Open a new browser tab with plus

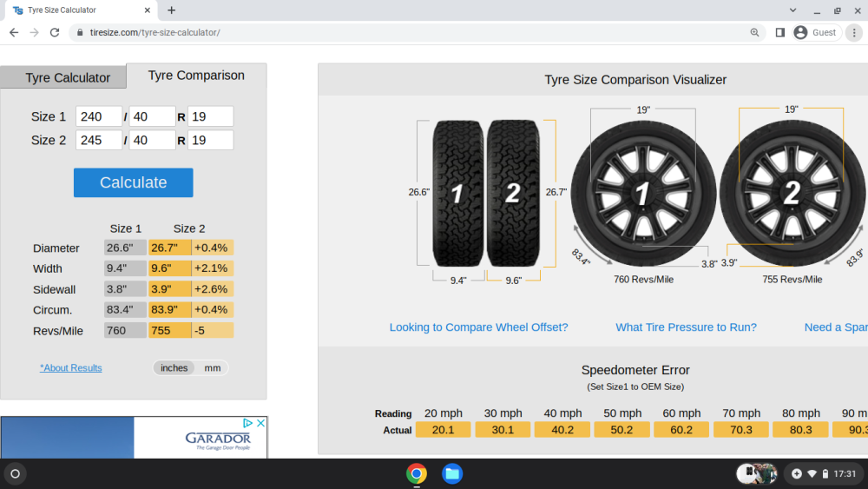[172, 10]
